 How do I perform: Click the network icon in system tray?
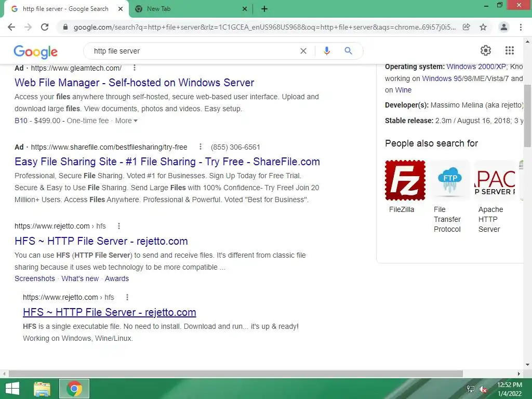click(471, 389)
